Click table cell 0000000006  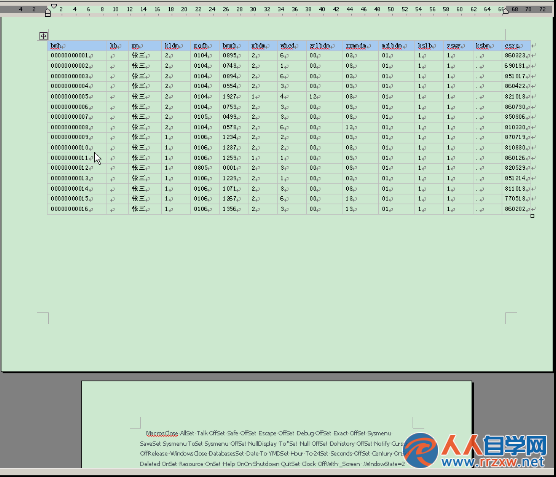tap(77, 107)
